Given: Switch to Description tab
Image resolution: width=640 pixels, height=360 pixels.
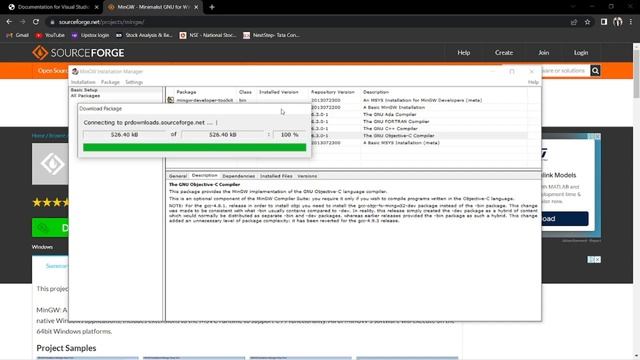Looking at the screenshot, I should [x=204, y=176].
